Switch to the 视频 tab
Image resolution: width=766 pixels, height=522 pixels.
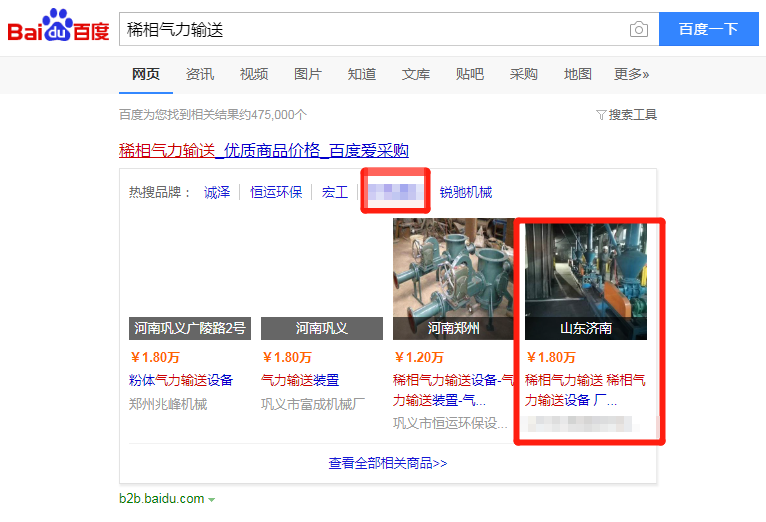254,74
